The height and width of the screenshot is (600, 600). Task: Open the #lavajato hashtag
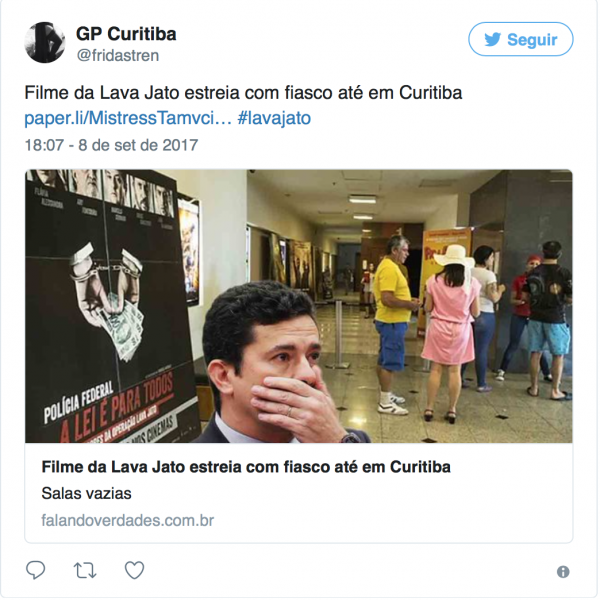click(x=274, y=118)
